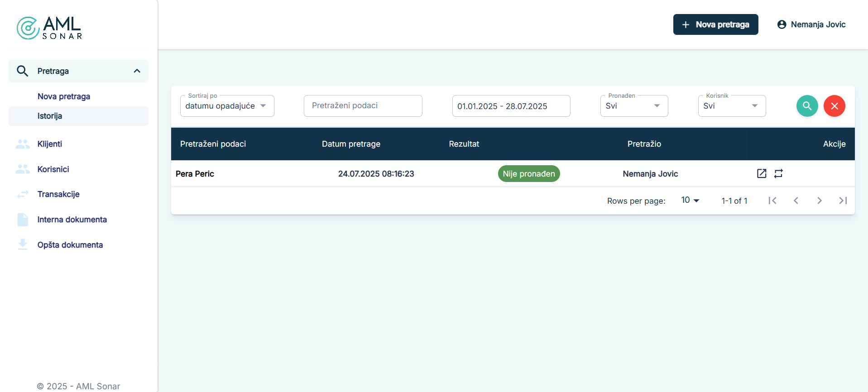This screenshot has height=392, width=868.
Task: Go to the previous results page
Action: 796,201
